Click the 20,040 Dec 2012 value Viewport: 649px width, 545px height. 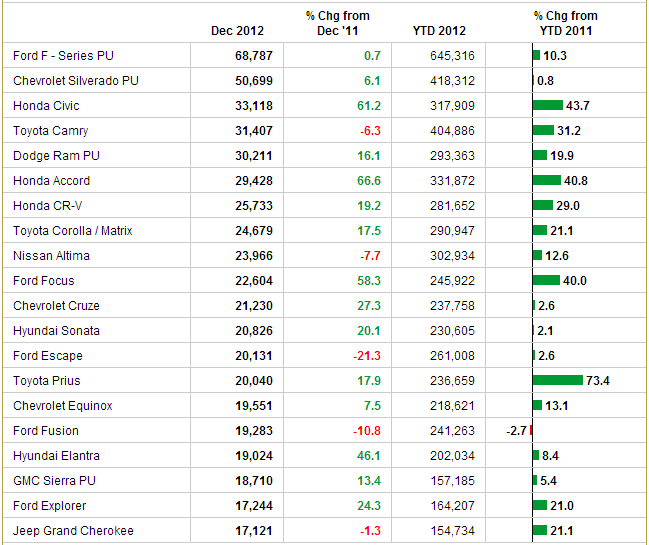coord(254,381)
